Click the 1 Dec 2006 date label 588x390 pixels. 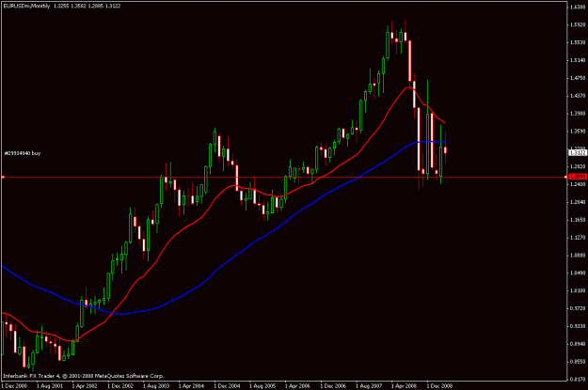click(333, 386)
